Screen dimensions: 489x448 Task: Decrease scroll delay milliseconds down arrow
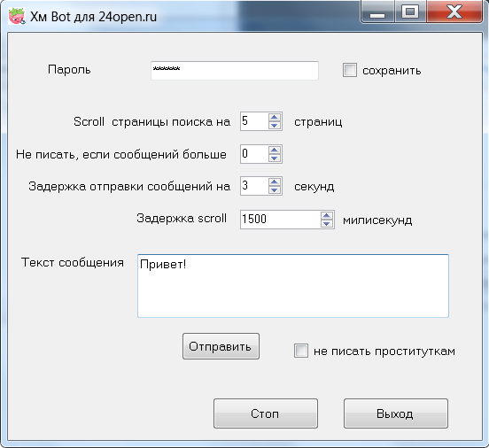coord(327,223)
